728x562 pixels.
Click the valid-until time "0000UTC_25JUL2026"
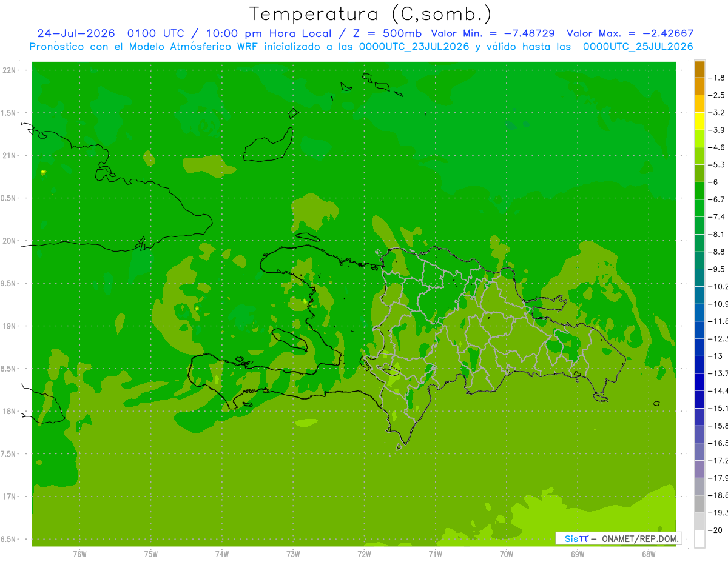click(638, 47)
